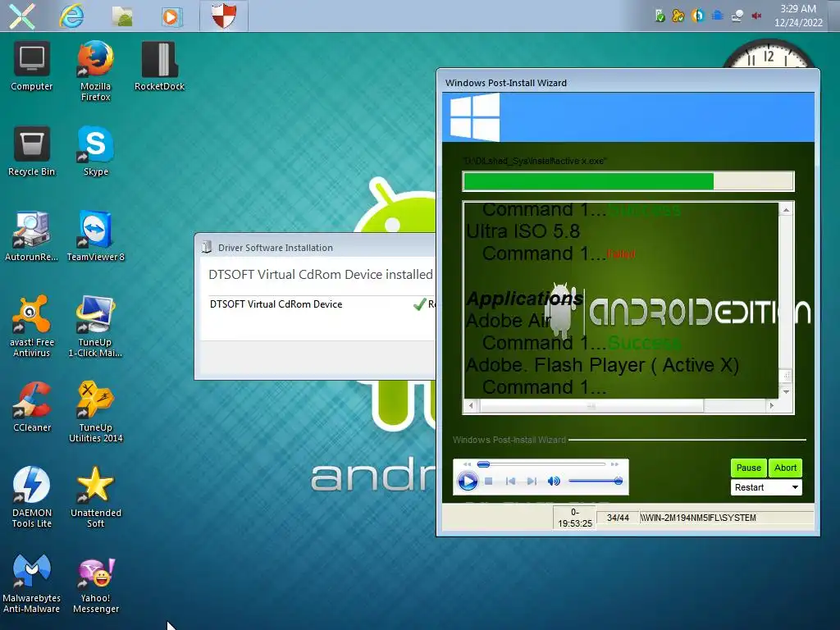Click the '34/44' status bar counter
The image size is (840, 630).
617,518
